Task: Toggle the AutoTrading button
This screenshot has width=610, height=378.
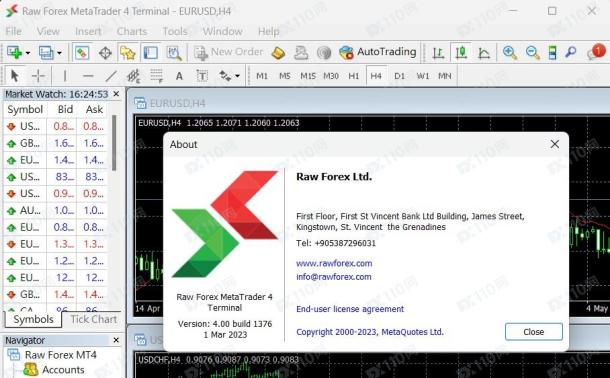Action: click(x=377, y=52)
